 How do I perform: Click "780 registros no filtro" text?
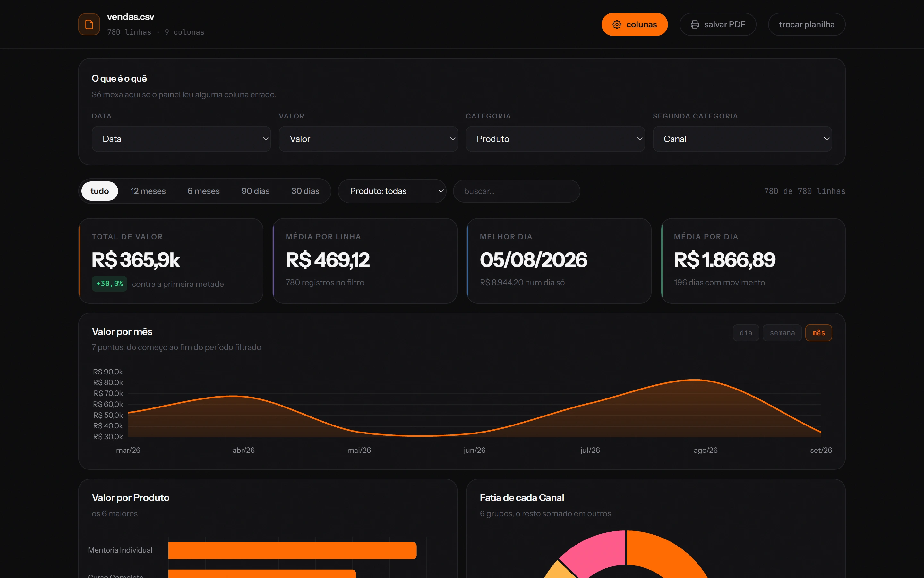[325, 283]
